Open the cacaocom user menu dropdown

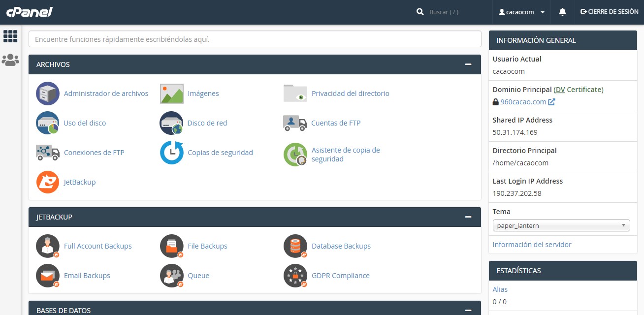[521, 12]
